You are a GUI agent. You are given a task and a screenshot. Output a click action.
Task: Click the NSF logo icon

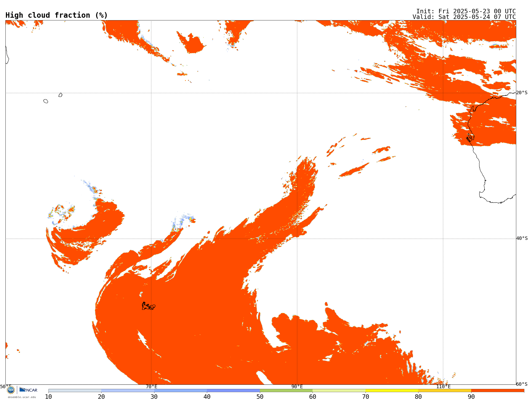point(11,390)
